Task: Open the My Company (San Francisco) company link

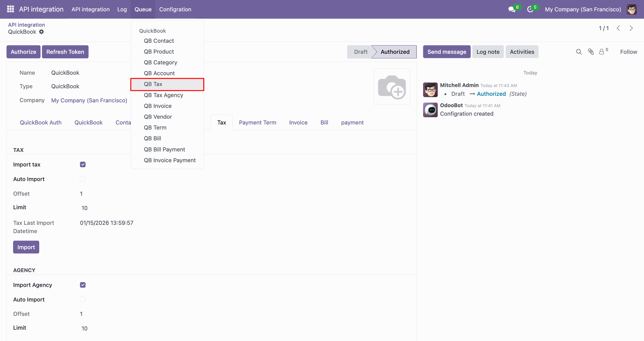Action: coord(89,100)
